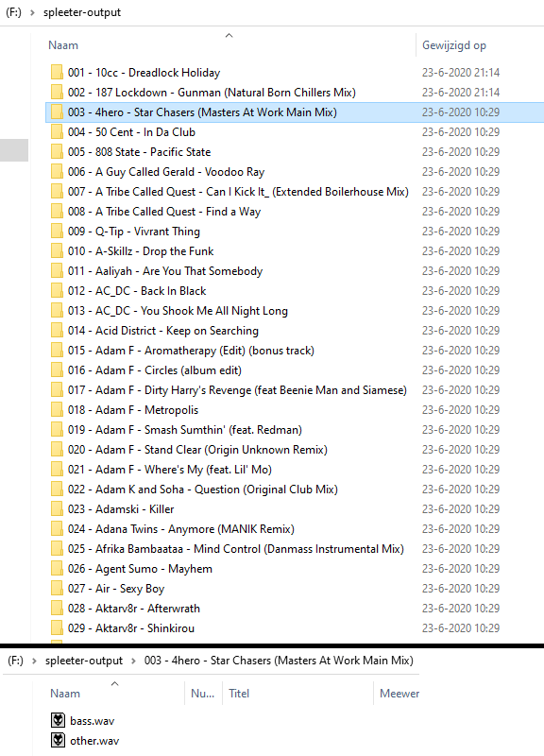Select 017 - Adam F - Dirty Harry's Revenge folder

click(x=237, y=390)
